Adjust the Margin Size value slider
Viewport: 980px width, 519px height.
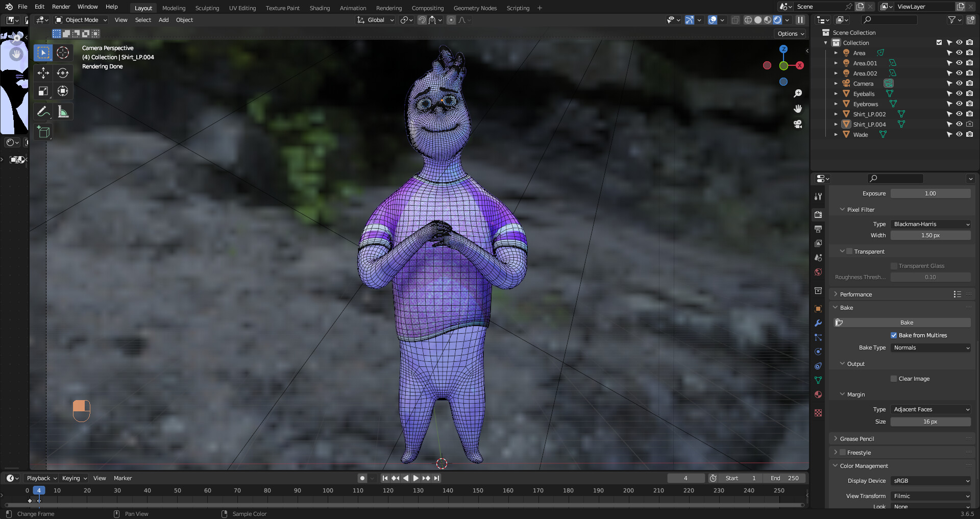(x=930, y=422)
